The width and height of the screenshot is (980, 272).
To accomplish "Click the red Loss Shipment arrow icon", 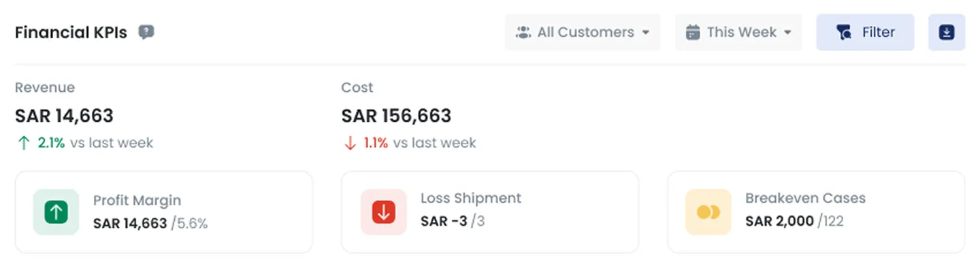I will [383, 212].
